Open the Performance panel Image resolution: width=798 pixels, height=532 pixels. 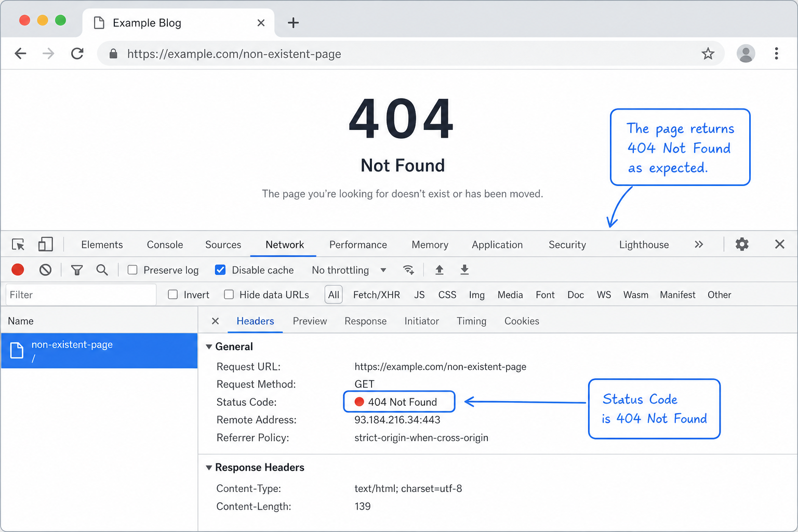coord(358,245)
